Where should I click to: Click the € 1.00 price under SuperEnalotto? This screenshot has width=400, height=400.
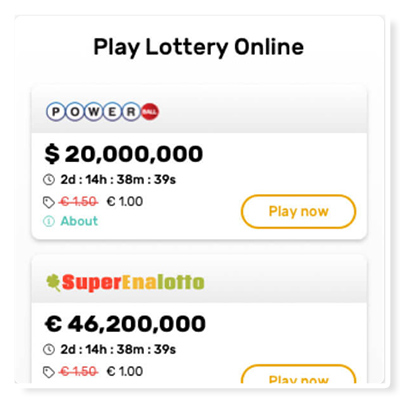125,371
